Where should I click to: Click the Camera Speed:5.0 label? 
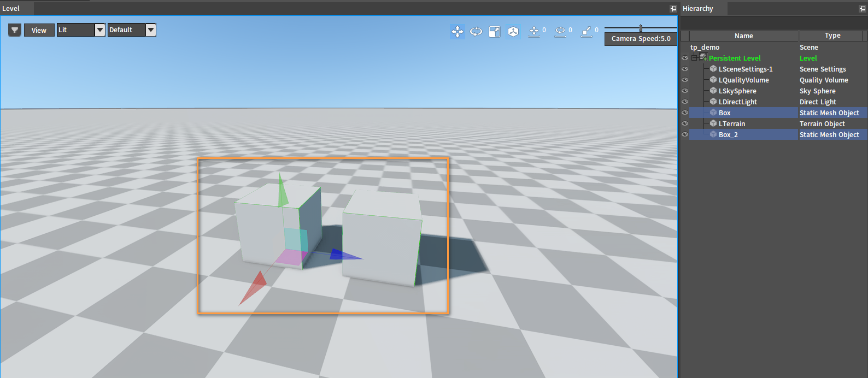tap(641, 39)
